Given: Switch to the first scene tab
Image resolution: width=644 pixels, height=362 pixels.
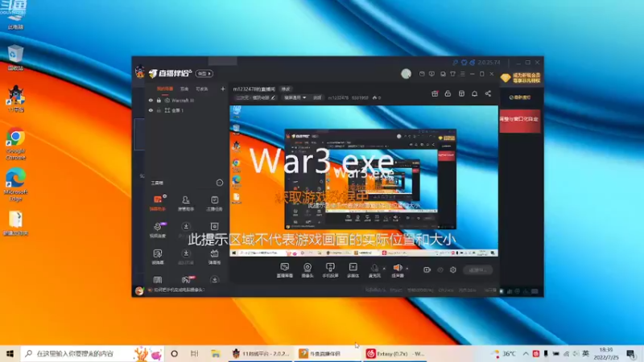Looking at the screenshot, I should (165, 88).
